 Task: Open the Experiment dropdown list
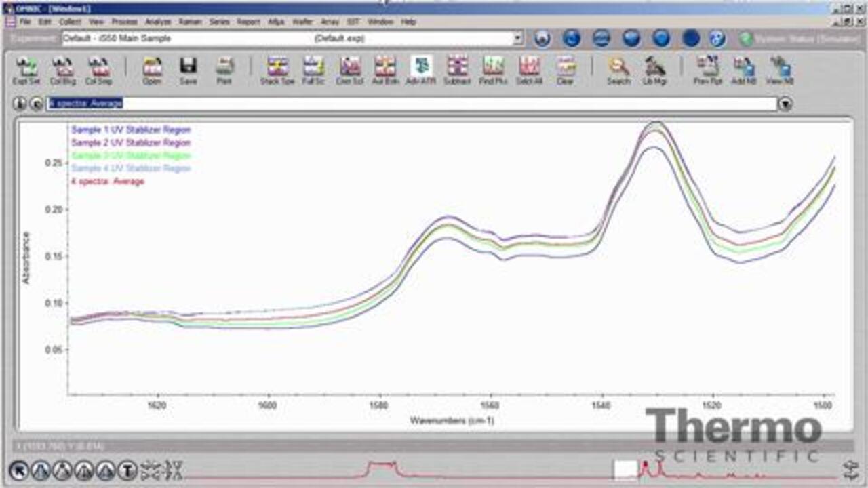[518, 39]
